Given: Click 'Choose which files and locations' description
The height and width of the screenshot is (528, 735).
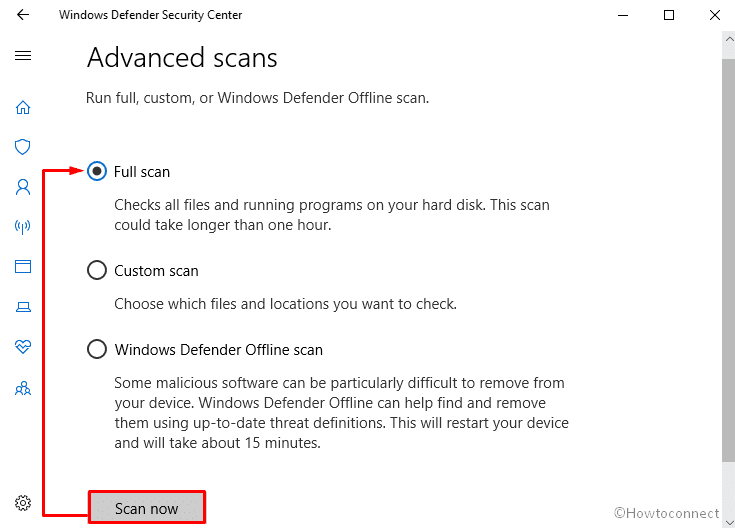Looking at the screenshot, I should coord(285,304).
